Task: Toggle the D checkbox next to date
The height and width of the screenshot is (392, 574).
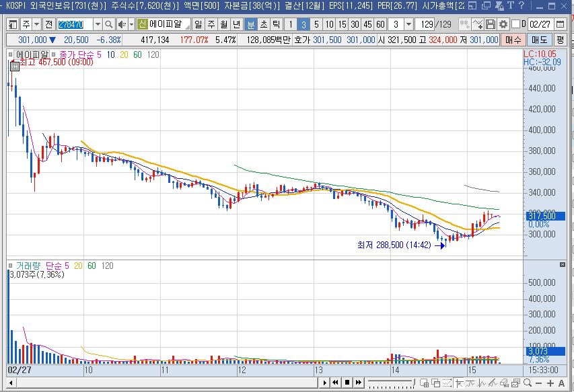Action: coord(516,24)
